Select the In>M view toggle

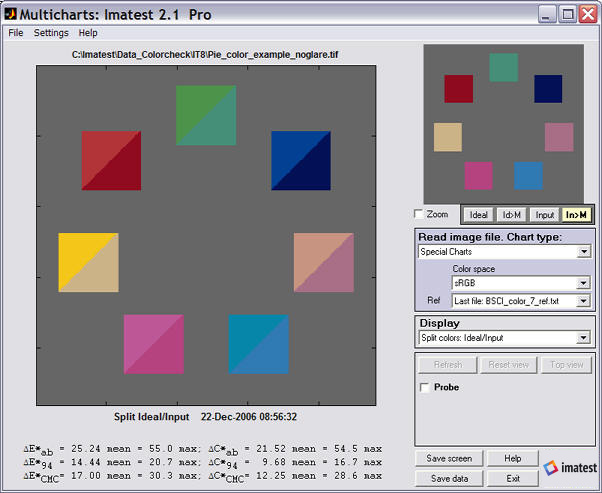pyautogui.click(x=576, y=215)
